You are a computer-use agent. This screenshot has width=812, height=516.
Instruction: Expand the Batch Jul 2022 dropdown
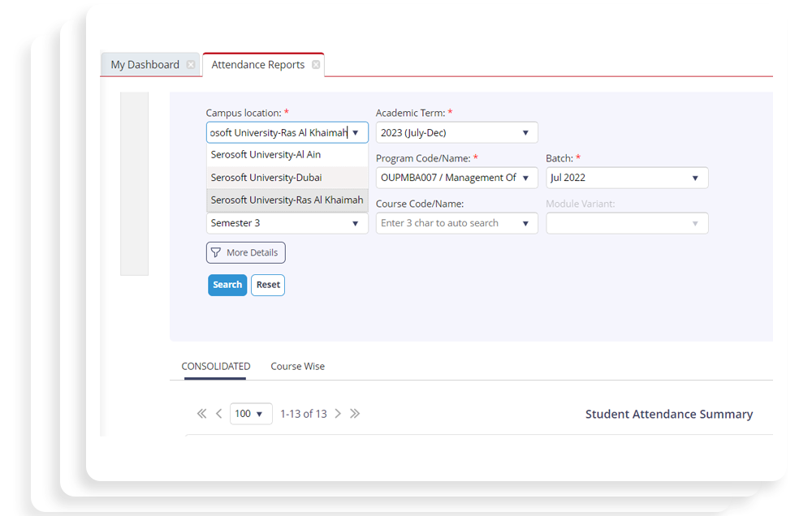[695, 178]
